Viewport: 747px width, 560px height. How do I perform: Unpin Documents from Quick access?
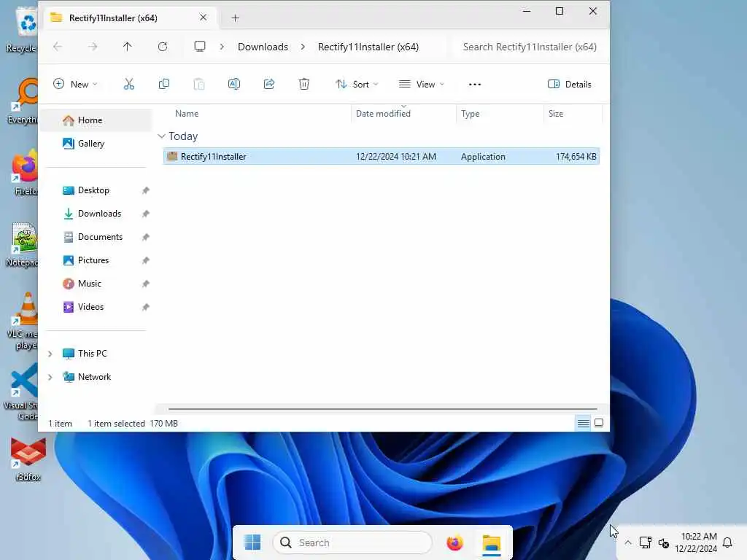[x=146, y=237]
